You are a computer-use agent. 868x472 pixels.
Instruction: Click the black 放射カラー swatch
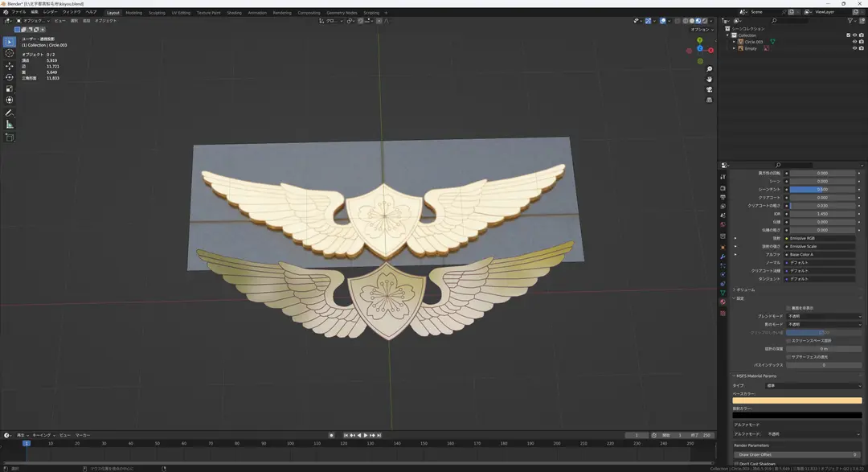coord(797,415)
